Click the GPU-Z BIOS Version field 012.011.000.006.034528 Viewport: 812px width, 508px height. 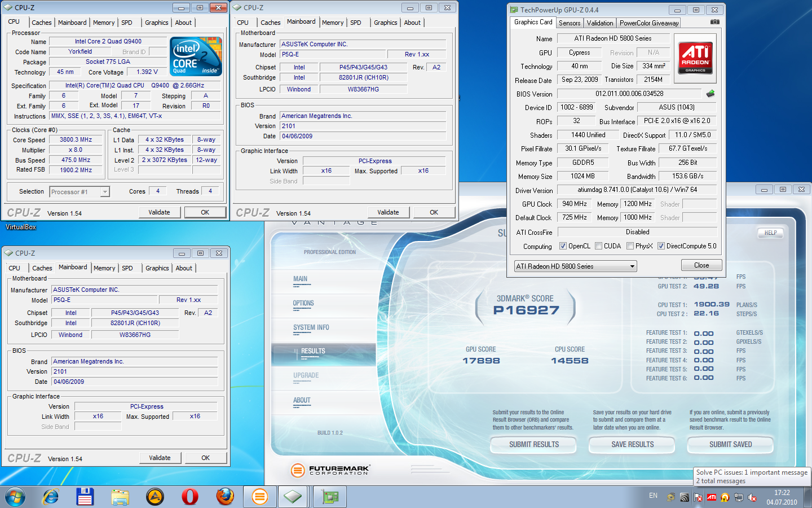coord(629,94)
